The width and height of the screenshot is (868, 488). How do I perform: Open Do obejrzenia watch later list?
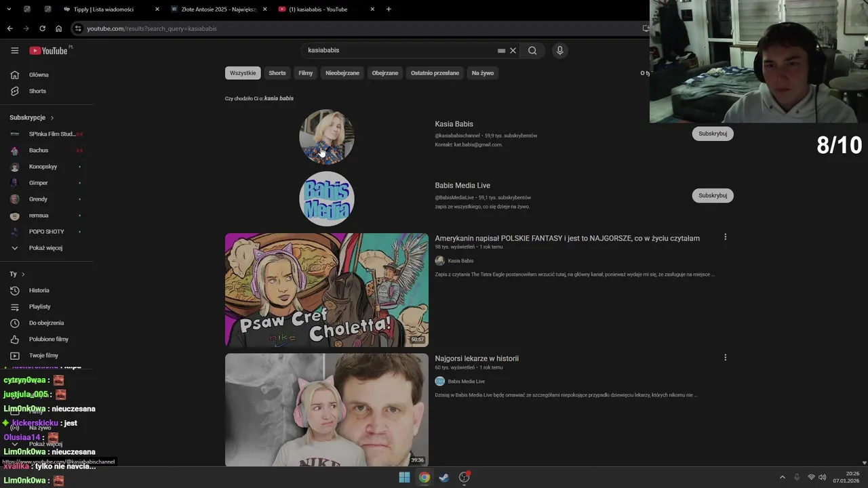(x=47, y=323)
